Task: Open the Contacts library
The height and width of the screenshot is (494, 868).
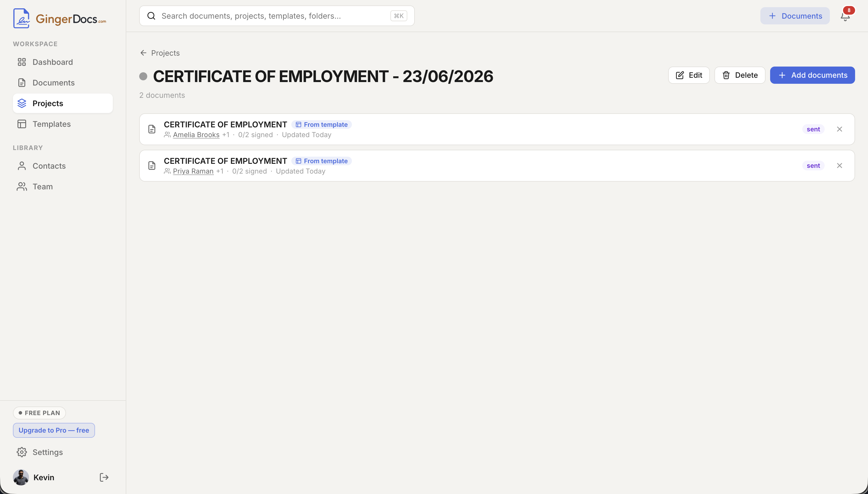Action: point(63,166)
